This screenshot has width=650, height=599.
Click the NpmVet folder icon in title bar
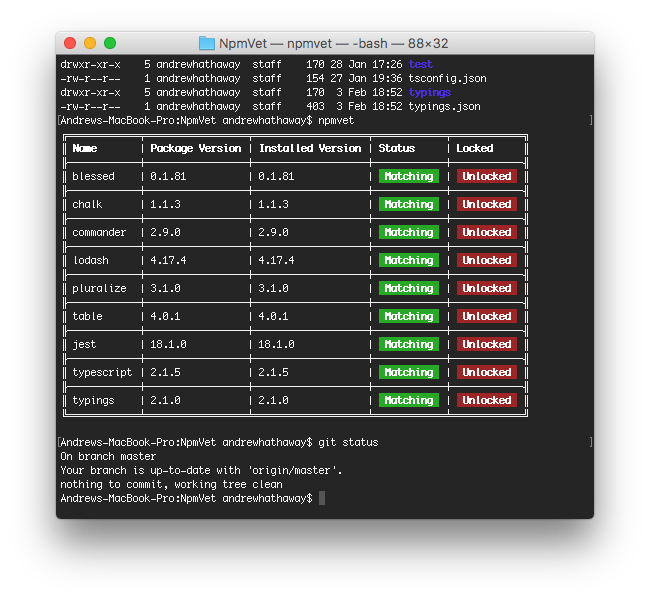click(x=206, y=43)
